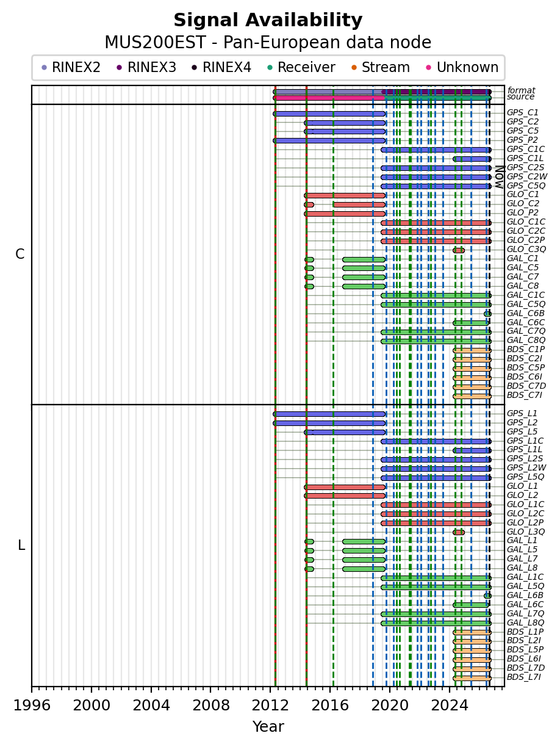Screen dimensions: 560x747
Task: Click the Signal Availability chart title
Action: (268, 21)
